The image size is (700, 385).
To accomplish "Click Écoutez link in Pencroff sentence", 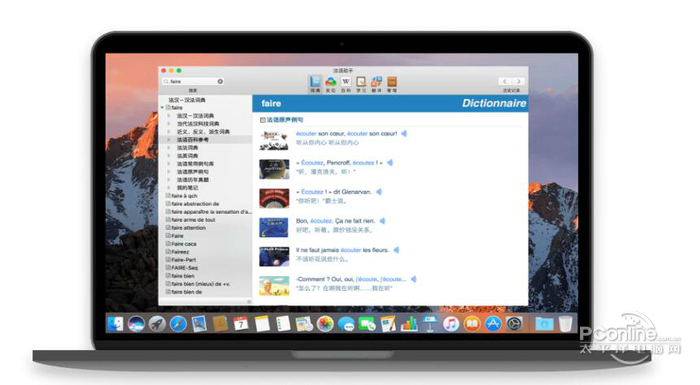I will (312, 163).
